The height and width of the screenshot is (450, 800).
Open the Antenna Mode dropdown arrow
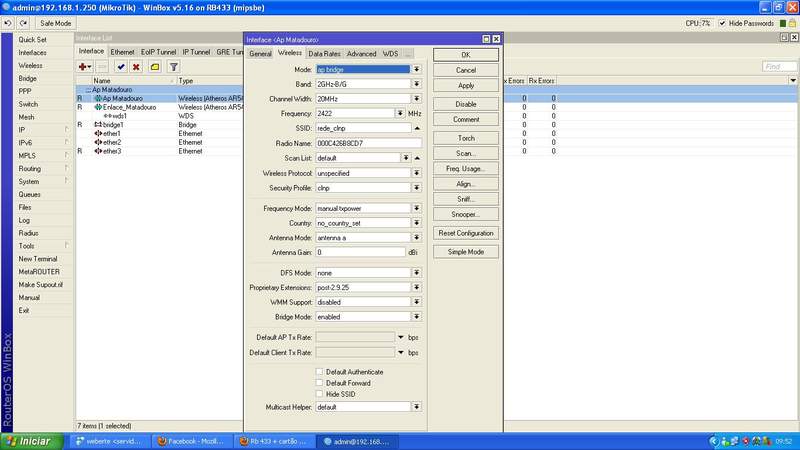[417, 238]
